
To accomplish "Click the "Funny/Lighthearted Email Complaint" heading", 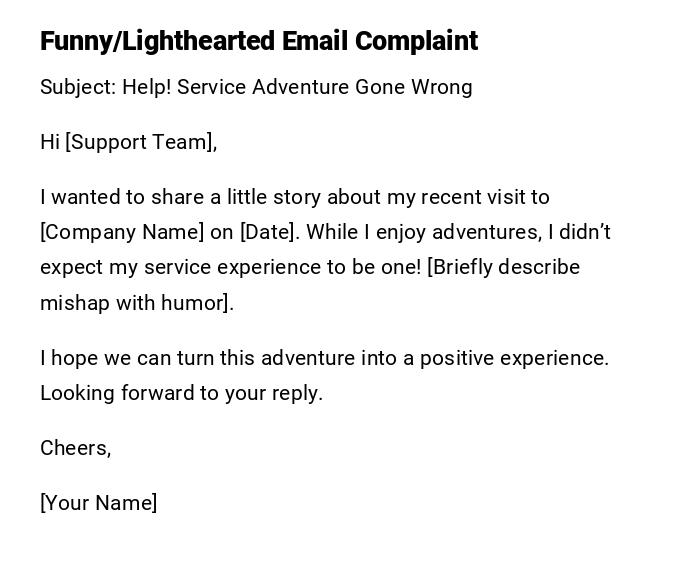I will (x=259, y=41).
